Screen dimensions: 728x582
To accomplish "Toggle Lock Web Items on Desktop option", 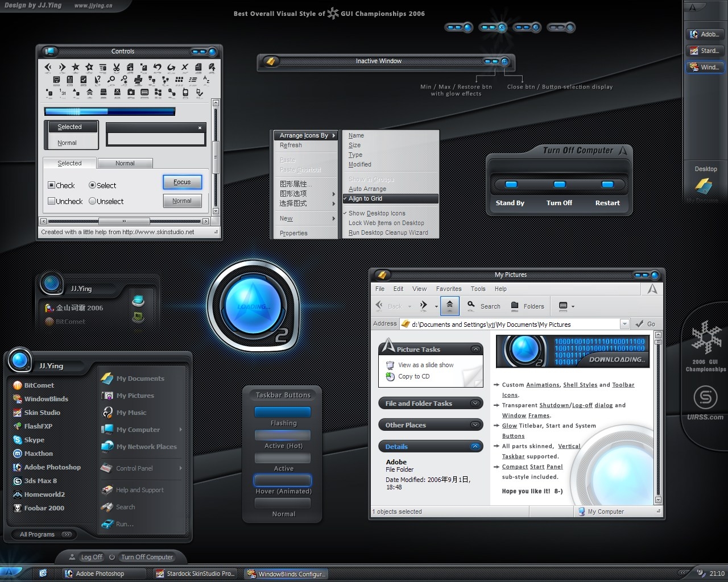I will [x=390, y=223].
